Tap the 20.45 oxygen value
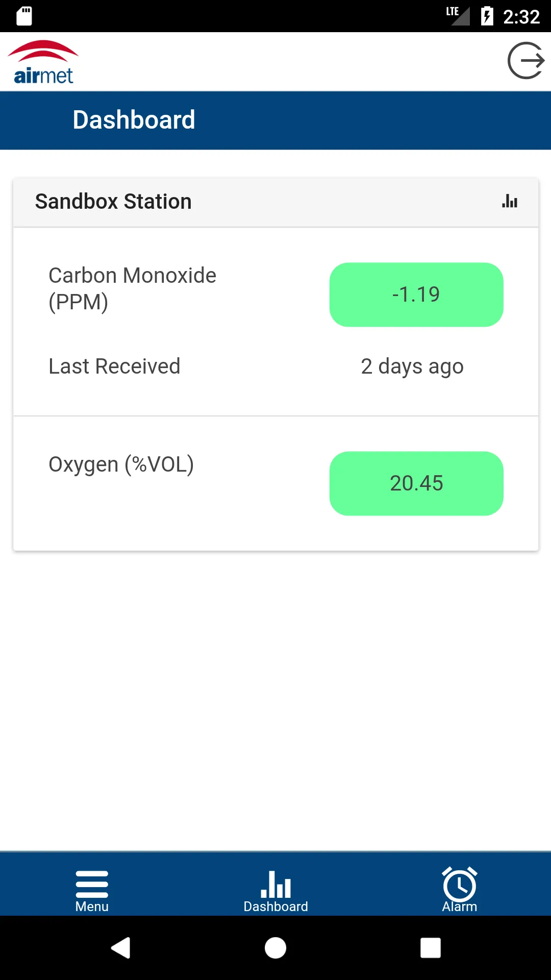Image resolution: width=551 pixels, height=980 pixels. coord(416,483)
